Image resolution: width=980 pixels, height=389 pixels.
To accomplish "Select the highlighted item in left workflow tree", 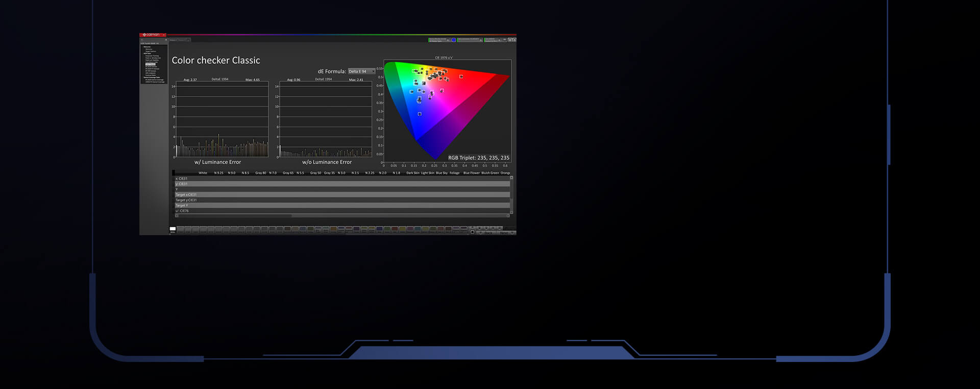I will 151,64.
